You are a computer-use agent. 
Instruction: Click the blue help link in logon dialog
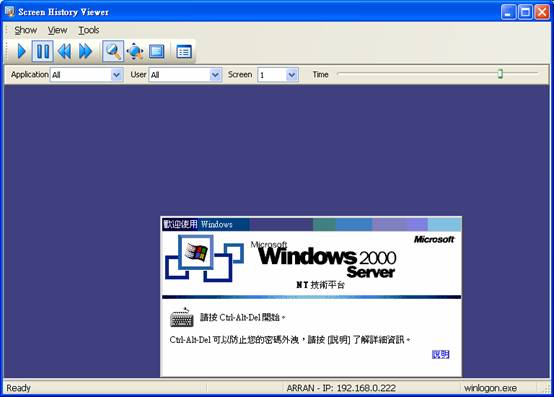[441, 354]
